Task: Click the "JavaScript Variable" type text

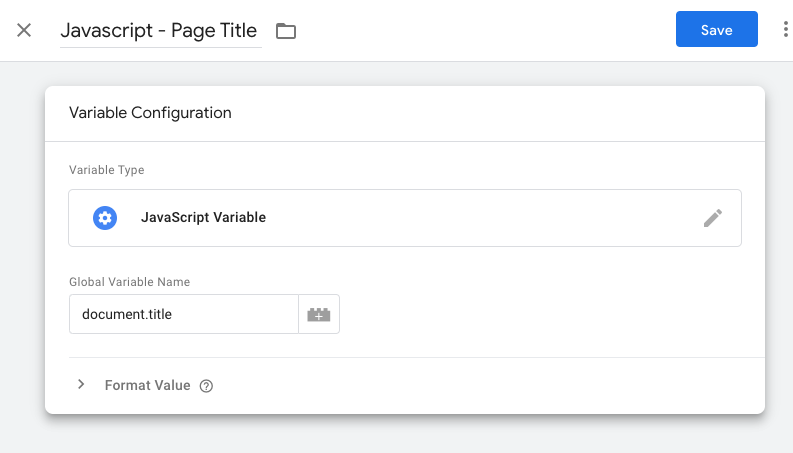Action: (x=203, y=217)
